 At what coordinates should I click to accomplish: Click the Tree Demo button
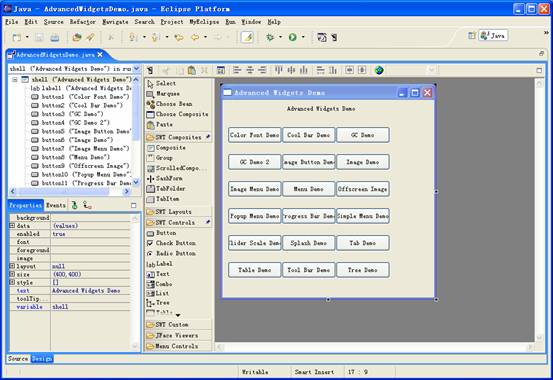click(x=363, y=270)
